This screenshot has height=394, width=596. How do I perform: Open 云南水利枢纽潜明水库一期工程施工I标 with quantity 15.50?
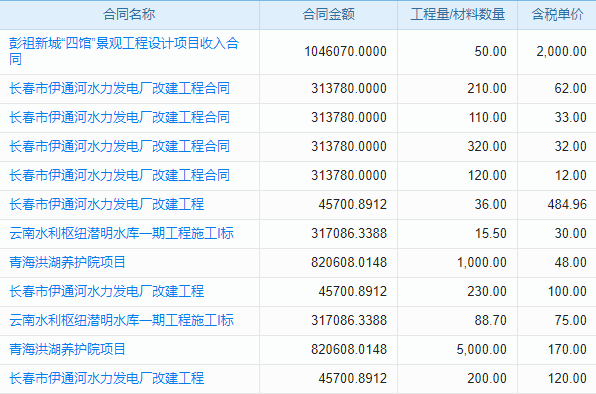point(121,233)
